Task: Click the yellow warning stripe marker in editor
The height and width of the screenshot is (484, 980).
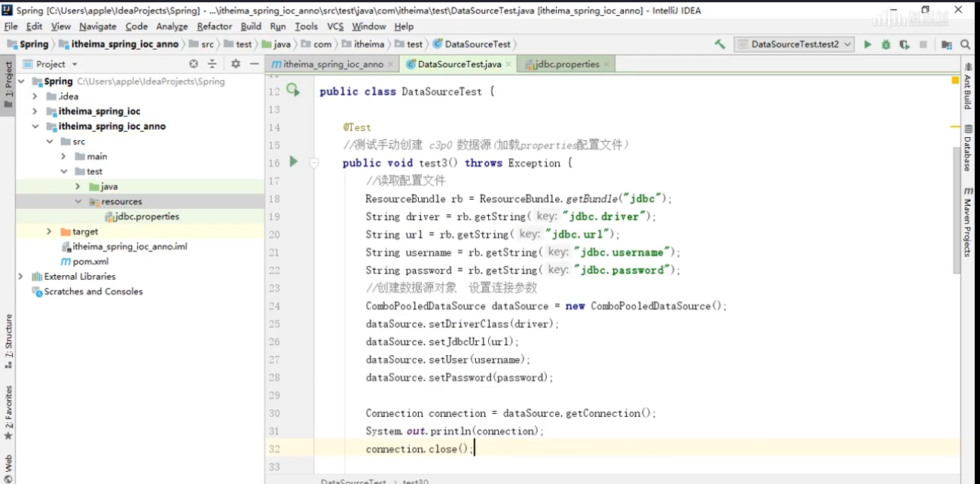Action: pyautogui.click(x=956, y=127)
